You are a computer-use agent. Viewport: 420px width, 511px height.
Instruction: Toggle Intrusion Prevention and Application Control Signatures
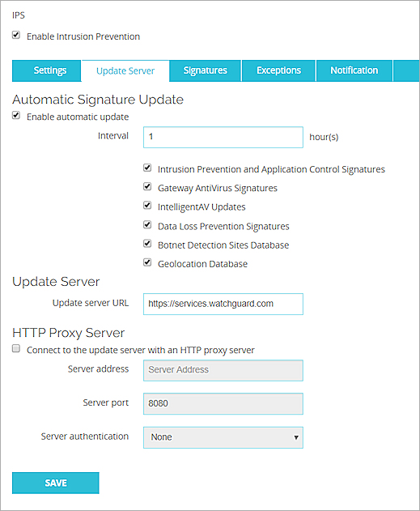[x=147, y=168]
